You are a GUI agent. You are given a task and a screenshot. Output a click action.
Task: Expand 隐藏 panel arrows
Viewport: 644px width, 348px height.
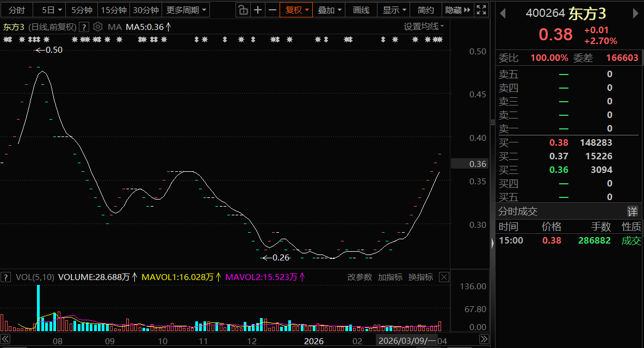click(457, 10)
